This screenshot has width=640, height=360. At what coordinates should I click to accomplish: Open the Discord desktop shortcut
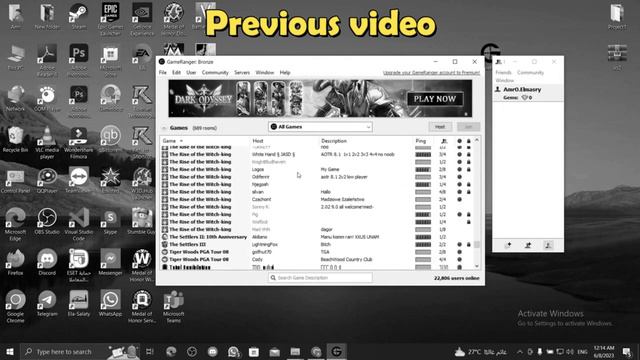point(47,262)
